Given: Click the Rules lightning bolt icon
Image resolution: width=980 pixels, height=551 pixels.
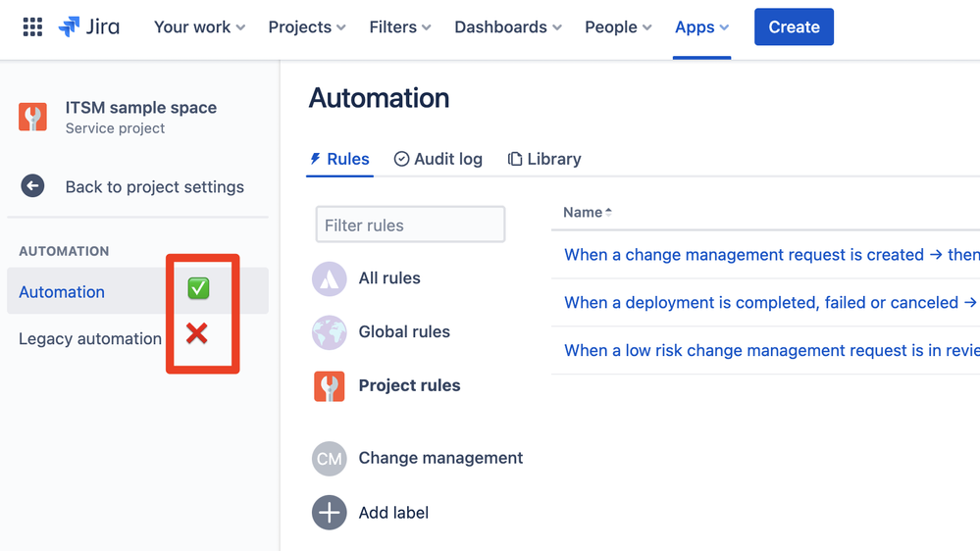Looking at the screenshot, I should 316,159.
